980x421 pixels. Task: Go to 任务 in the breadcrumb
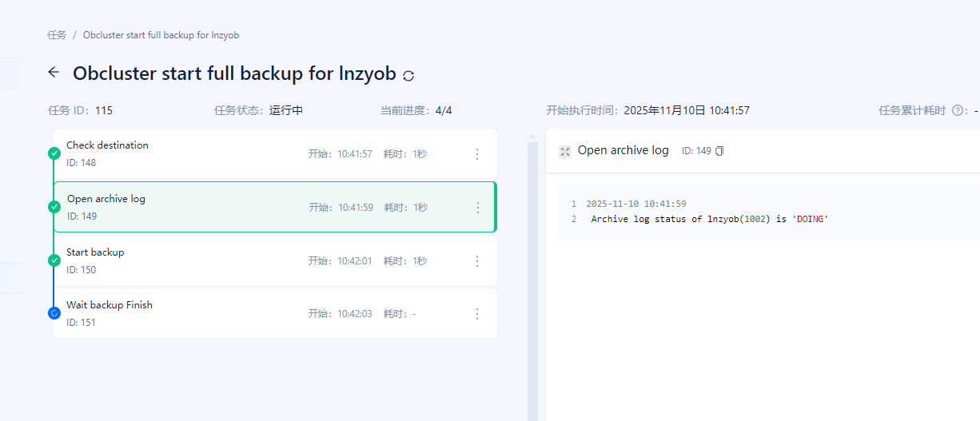(x=57, y=35)
